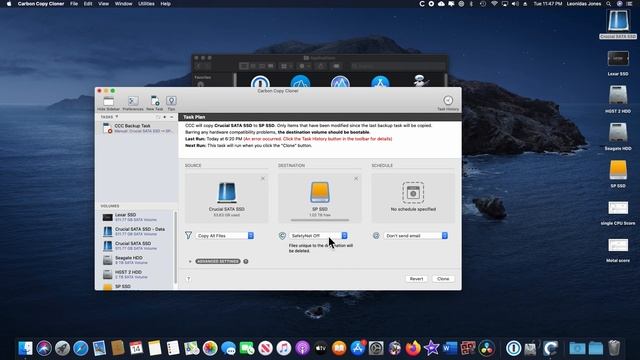
Task: Click the Crucial SATA SSD source selector box
Action: (227, 198)
